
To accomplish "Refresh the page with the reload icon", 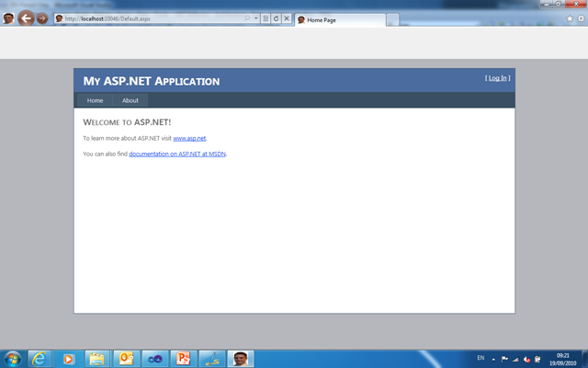I will (276, 18).
